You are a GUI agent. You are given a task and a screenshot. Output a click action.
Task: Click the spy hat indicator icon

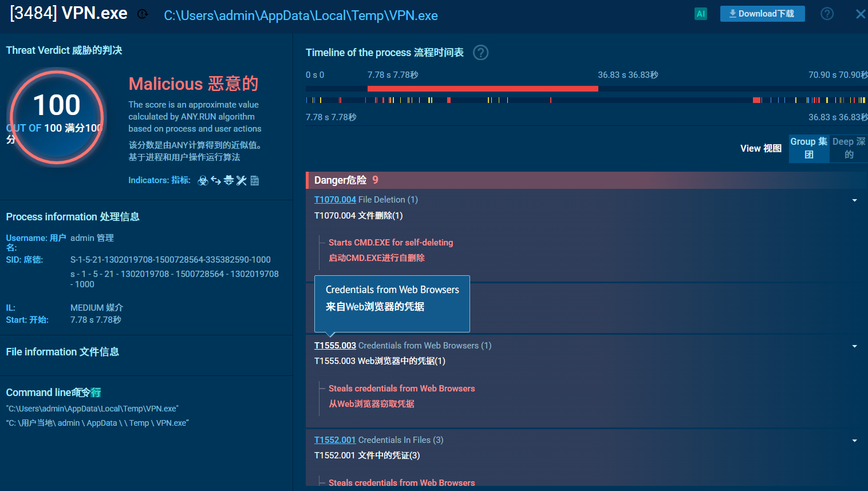coord(228,180)
